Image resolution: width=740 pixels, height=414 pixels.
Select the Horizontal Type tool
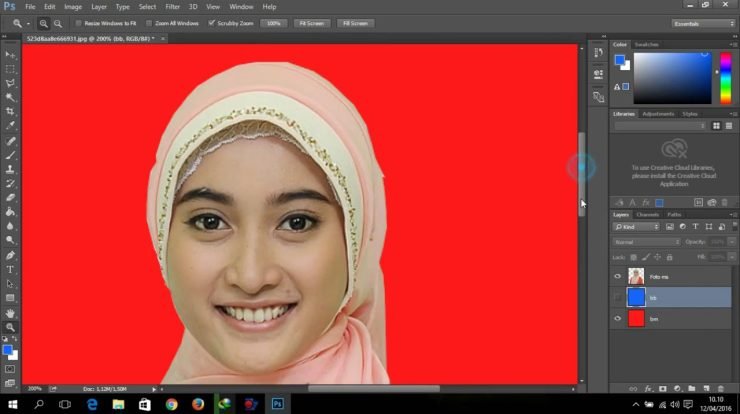coord(10,270)
